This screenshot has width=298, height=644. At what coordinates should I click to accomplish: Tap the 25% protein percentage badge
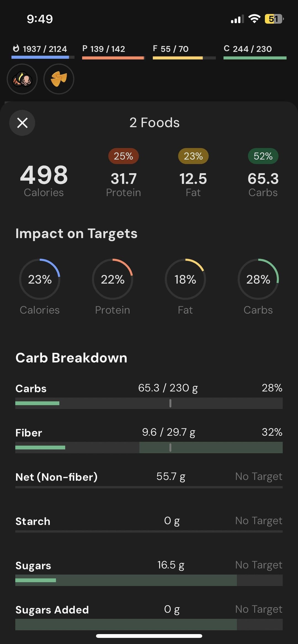pyautogui.click(x=123, y=156)
